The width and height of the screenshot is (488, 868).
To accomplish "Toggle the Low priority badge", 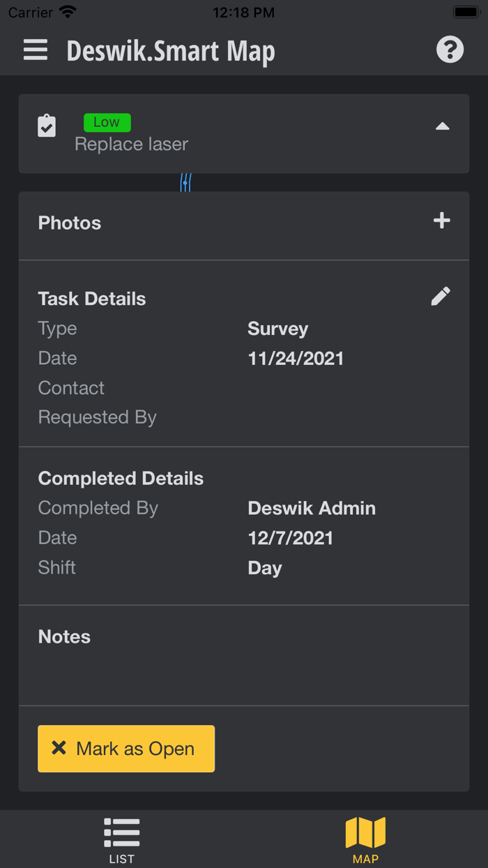I will click(107, 122).
